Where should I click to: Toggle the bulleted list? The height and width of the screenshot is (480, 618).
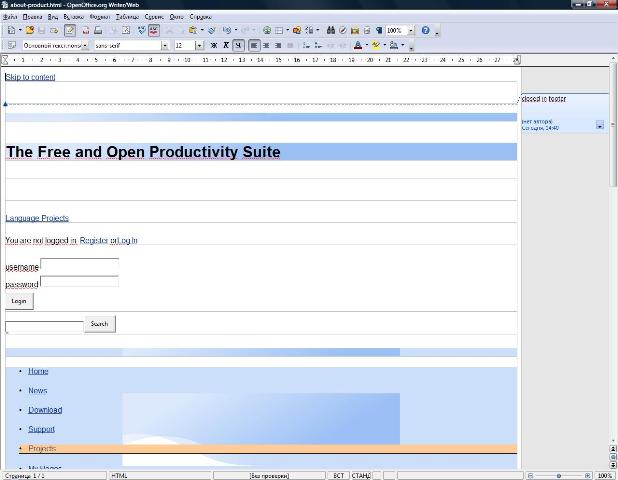pos(318,46)
